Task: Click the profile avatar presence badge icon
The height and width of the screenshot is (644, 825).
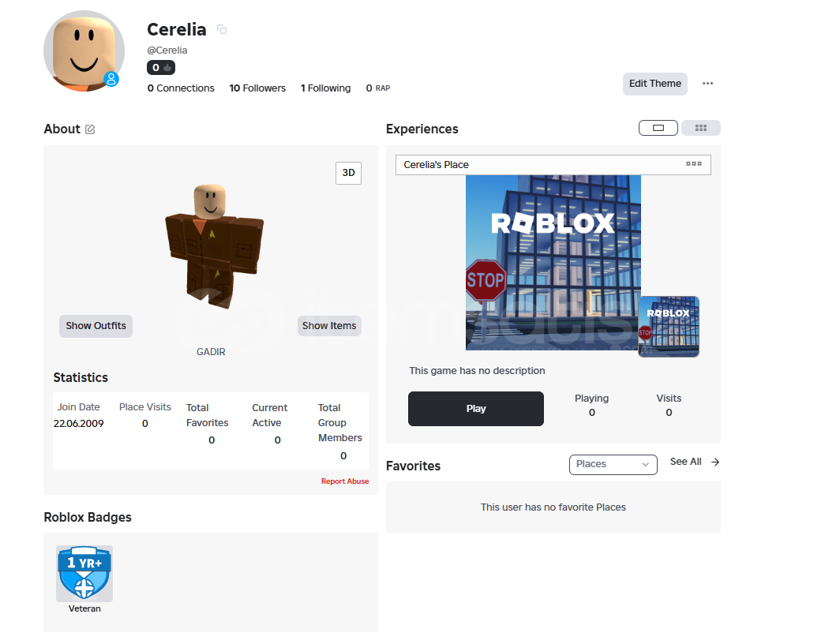Action: pos(111,80)
